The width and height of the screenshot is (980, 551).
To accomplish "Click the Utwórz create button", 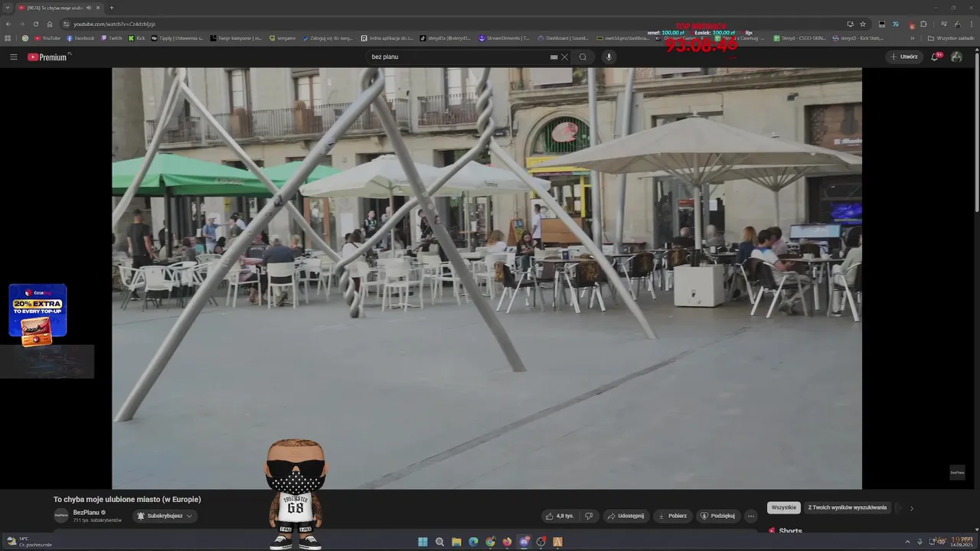I will click(x=904, y=57).
